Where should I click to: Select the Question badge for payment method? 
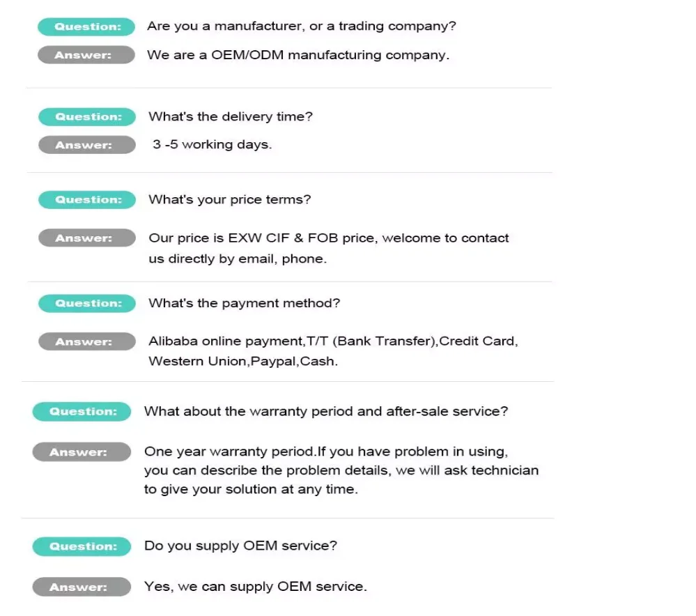[87, 303]
